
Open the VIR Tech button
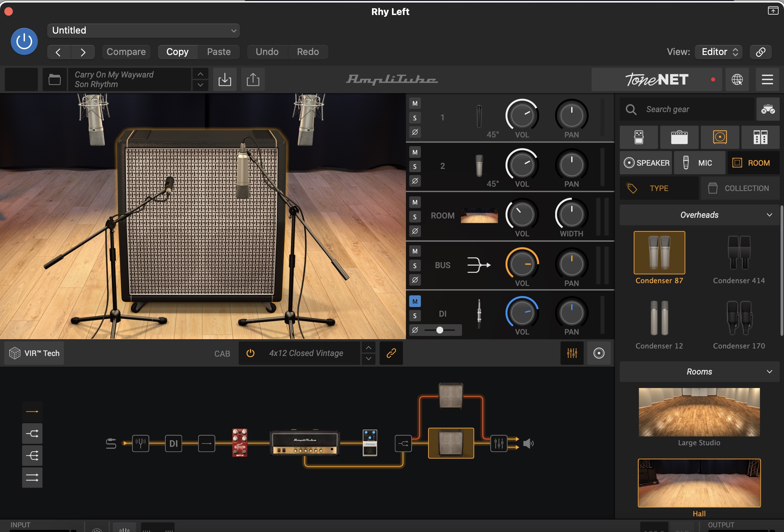(34, 353)
